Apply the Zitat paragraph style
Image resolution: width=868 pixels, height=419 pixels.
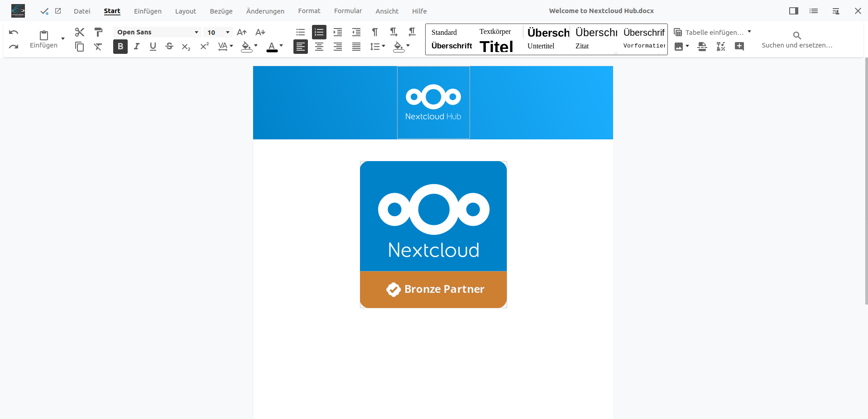click(582, 46)
